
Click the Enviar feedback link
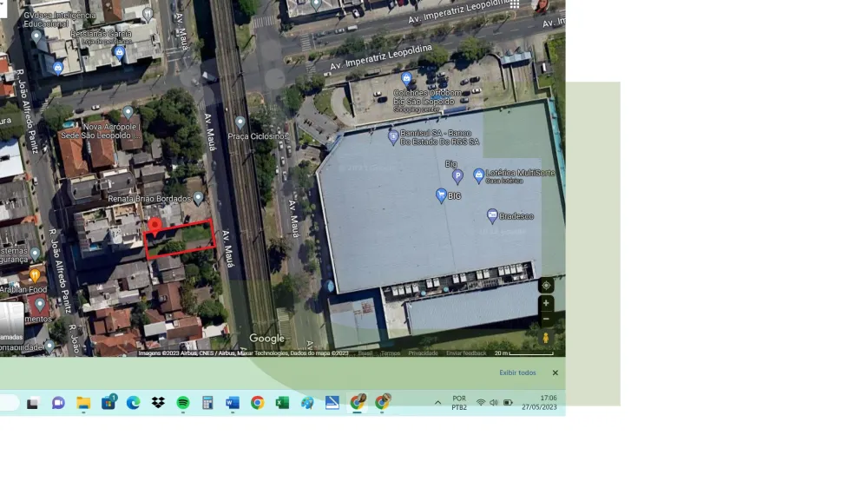(x=466, y=353)
